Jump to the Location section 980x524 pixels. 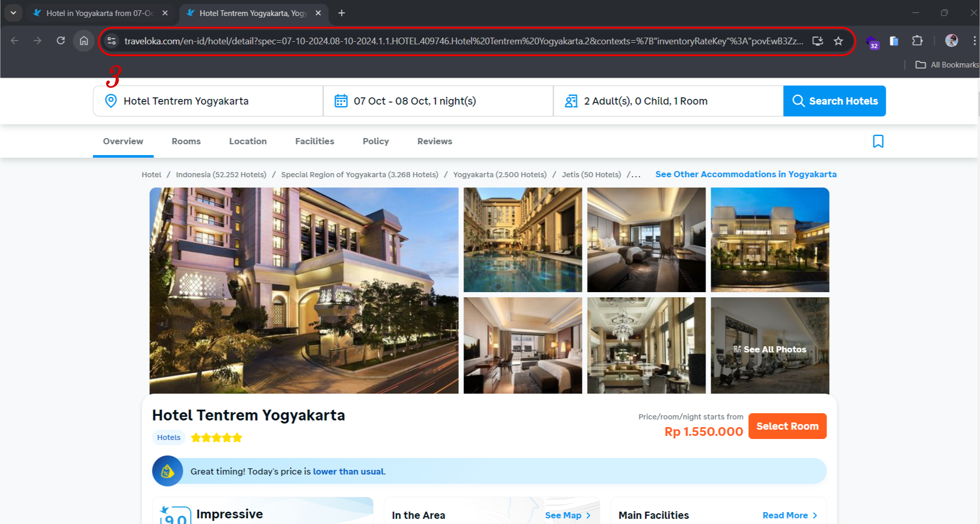click(x=248, y=141)
